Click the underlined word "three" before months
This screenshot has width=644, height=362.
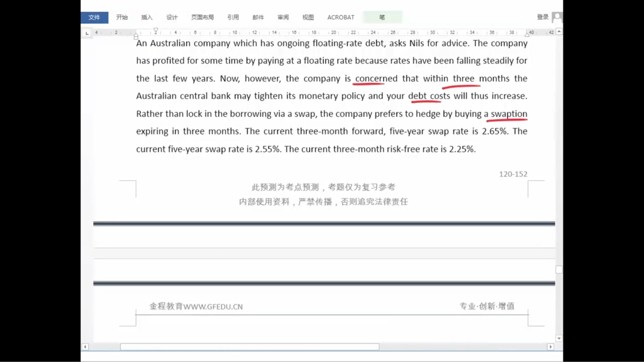(464, 79)
